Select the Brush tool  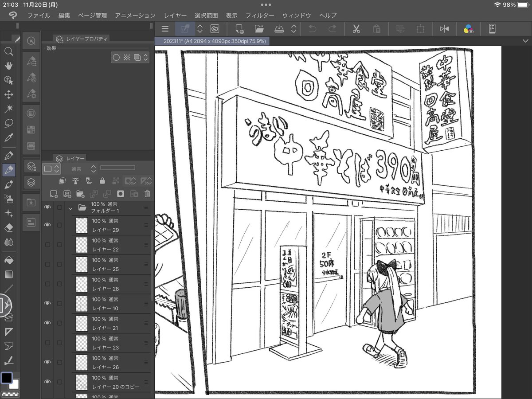click(x=8, y=184)
